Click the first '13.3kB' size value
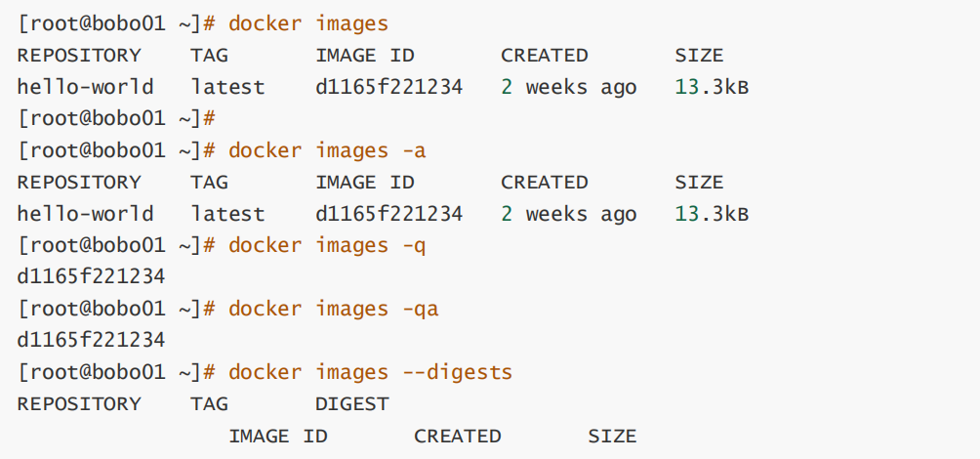Viewport: 980px width, 459px height. 712,87
